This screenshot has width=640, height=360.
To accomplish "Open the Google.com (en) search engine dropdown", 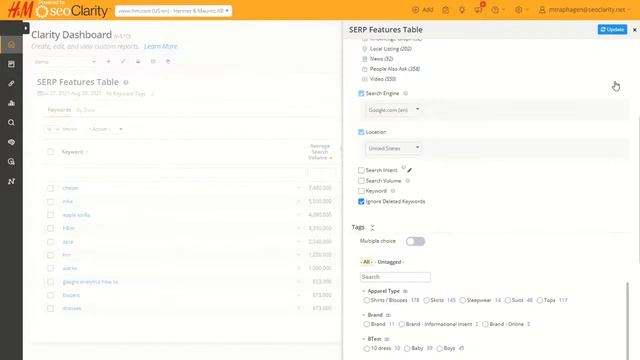I will [x=393, y=110].
